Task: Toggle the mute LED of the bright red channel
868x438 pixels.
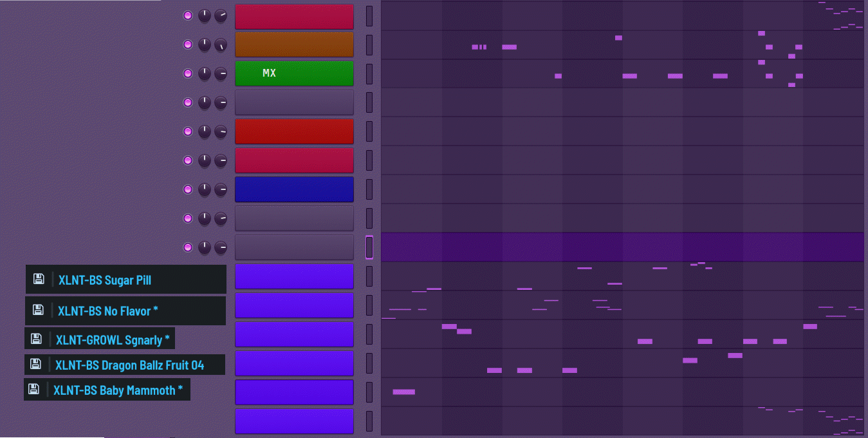Action: coord(188,131)
